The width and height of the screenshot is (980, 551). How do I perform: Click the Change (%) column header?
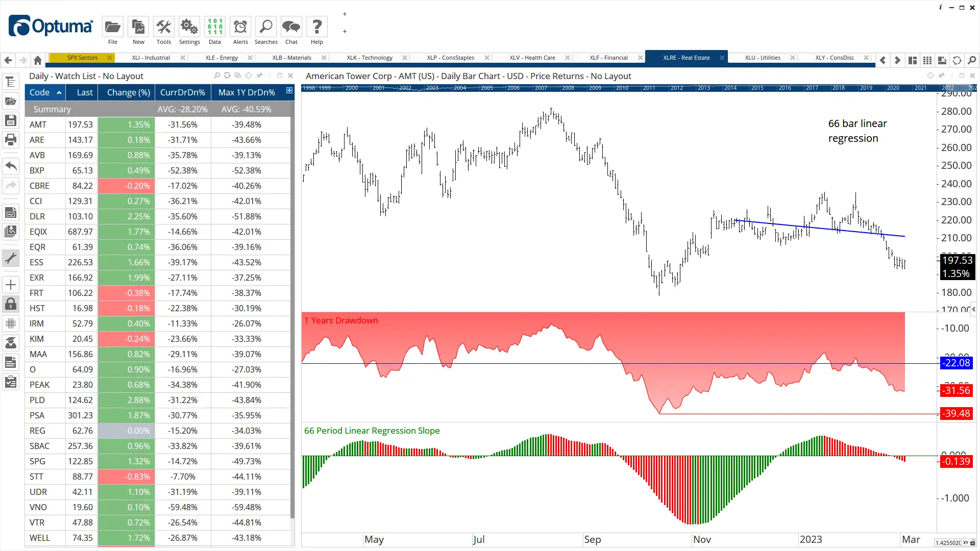pyautogui.click(x=127, y=92)
